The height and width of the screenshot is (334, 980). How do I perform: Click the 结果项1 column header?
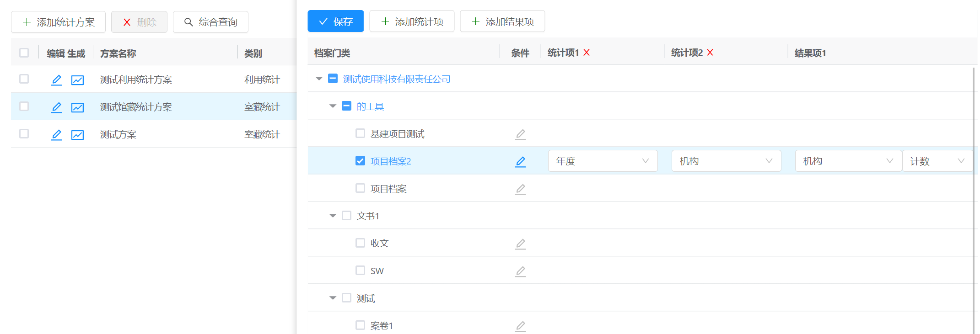point(810,53)
